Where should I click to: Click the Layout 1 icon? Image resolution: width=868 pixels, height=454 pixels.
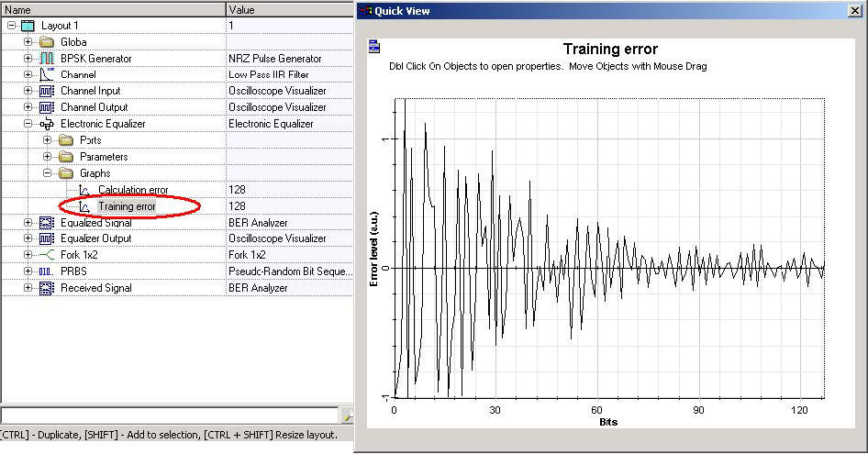(28, 26)
